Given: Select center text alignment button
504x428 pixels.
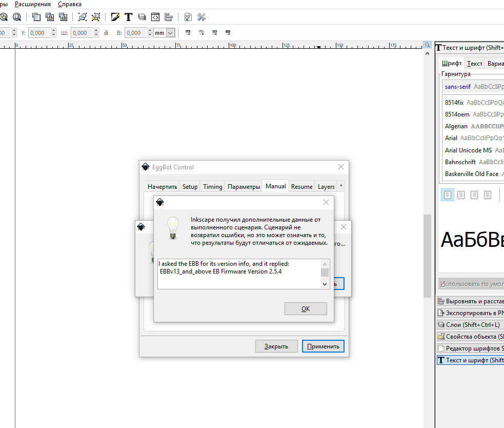Looking at the screenshot, I should point(461,194).
